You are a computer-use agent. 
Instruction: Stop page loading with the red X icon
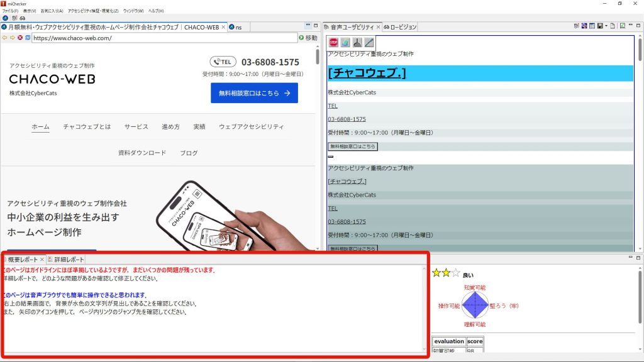tap(20, 38)
